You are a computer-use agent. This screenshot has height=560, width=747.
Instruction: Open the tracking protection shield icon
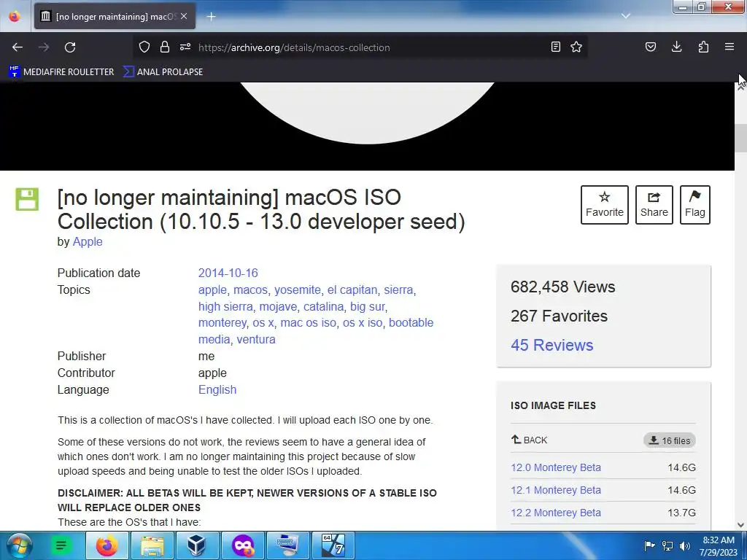pyautogui.click(x=144, y=47)
